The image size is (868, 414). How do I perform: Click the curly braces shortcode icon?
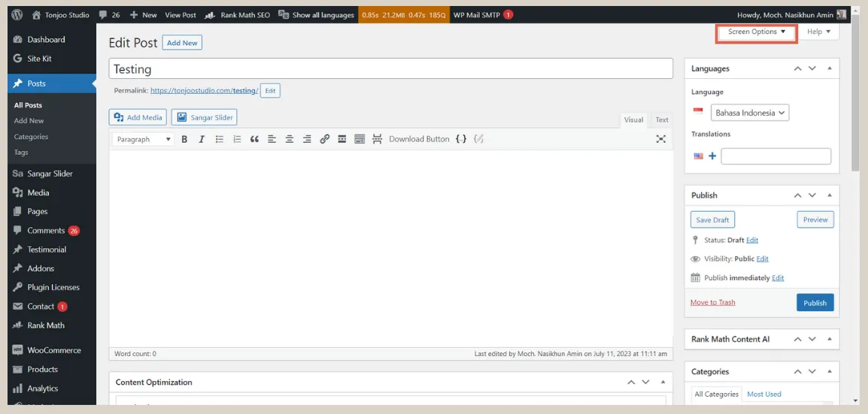tap(460, 139)
